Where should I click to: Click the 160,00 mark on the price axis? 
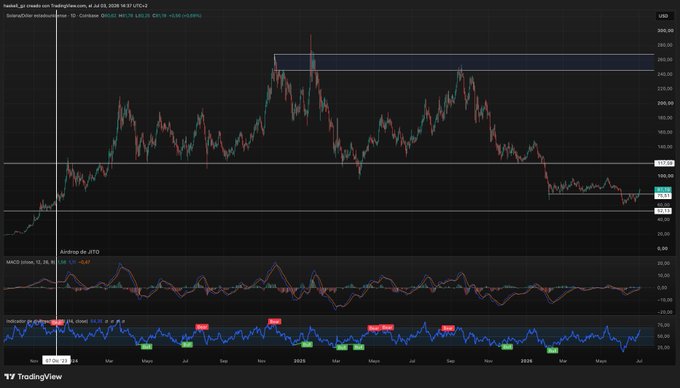point(665,132)
